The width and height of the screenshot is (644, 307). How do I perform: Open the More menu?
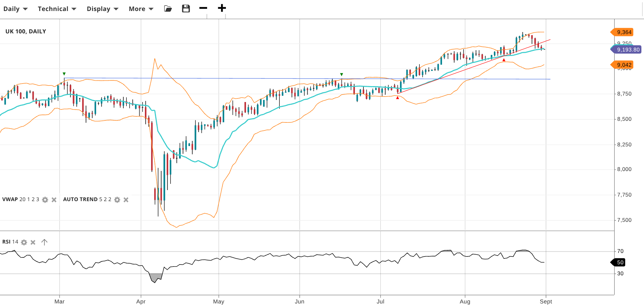pyautogui.click(x=141, y=9)
